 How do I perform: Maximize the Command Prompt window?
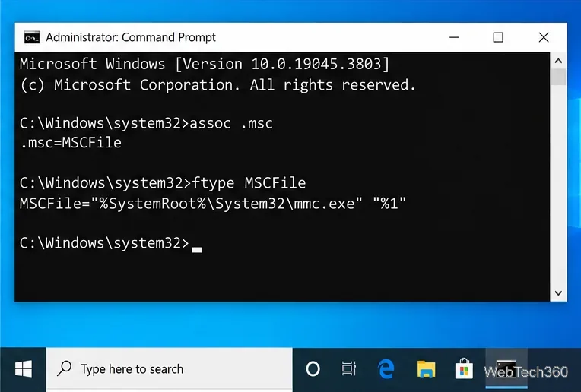[498, 37]
